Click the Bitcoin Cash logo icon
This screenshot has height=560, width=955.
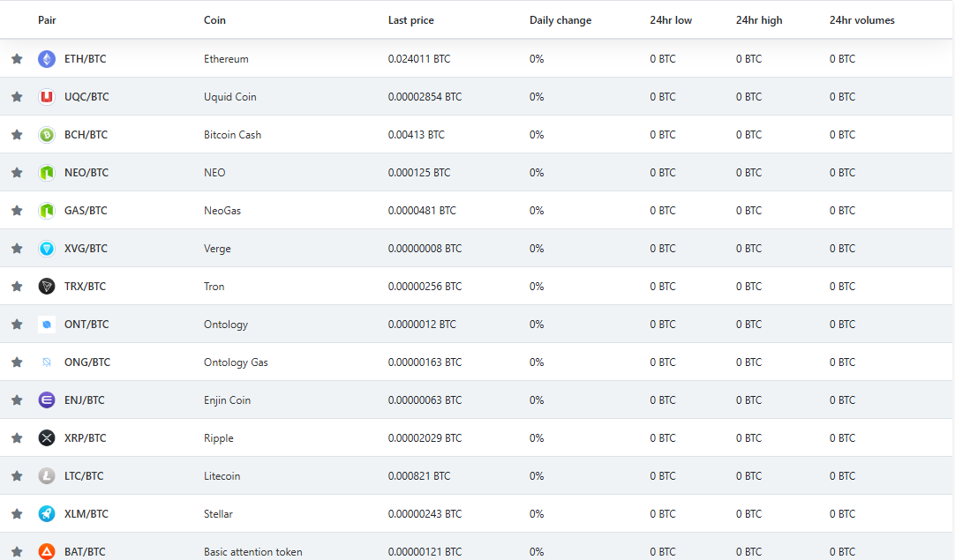point(47,135)
